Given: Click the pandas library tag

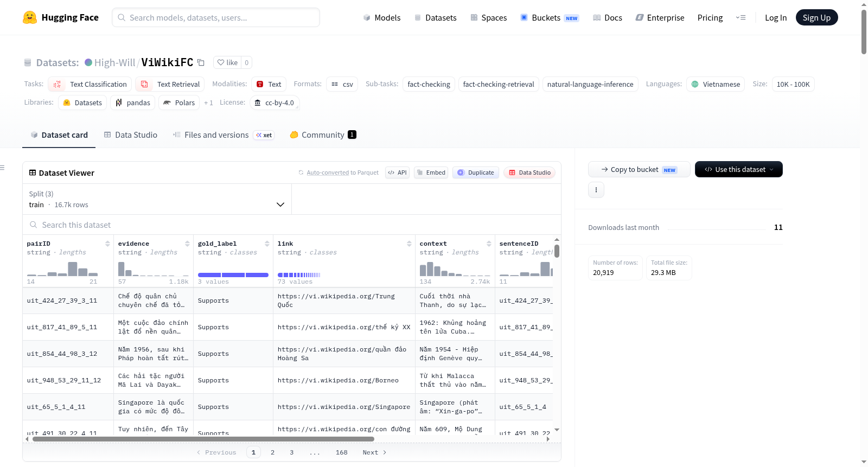Looking at the screenshot, I should point(132,103).
